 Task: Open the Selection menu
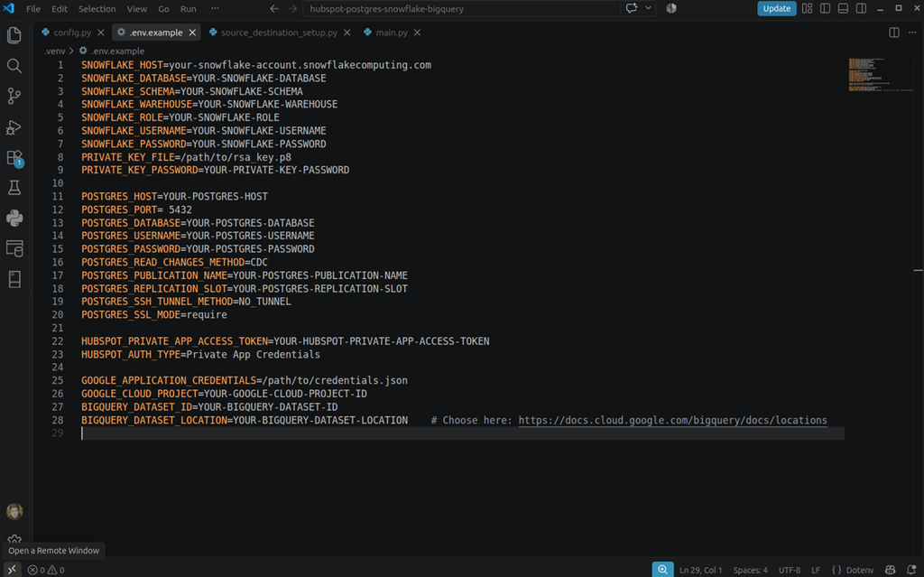[97, 9]
